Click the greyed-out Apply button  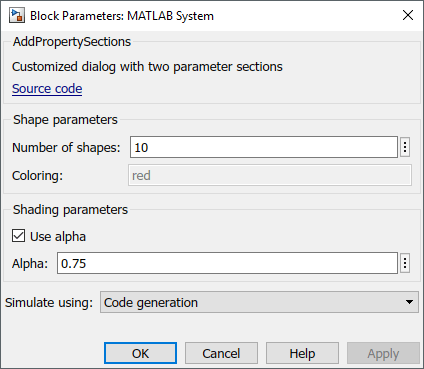[x=383, y=353]
